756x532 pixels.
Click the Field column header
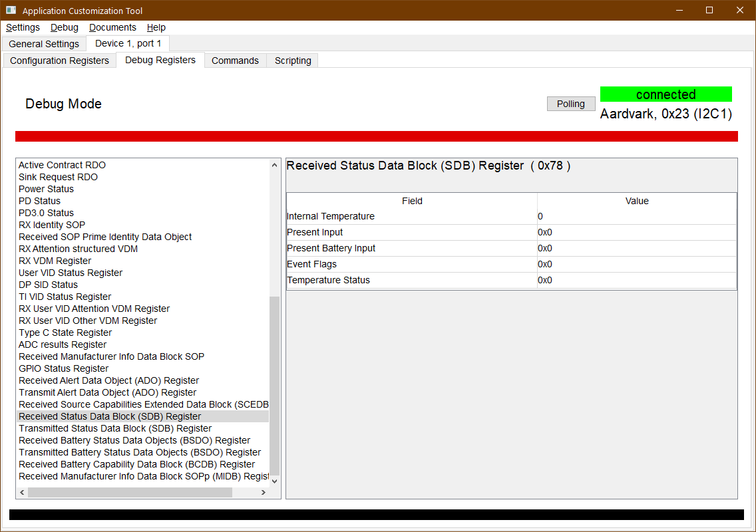[412, 201]
